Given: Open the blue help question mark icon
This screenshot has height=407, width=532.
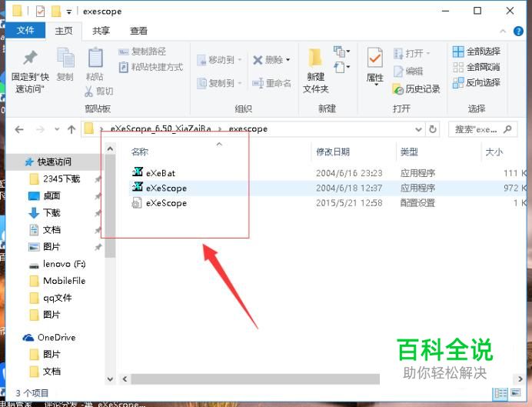Looking at the screenshot, I should [x=518, y=32].
